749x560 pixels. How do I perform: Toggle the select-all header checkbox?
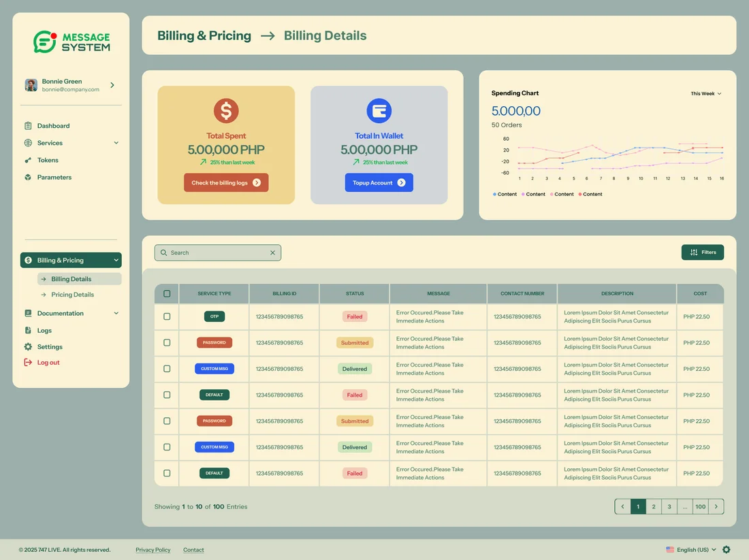[167, 293]
